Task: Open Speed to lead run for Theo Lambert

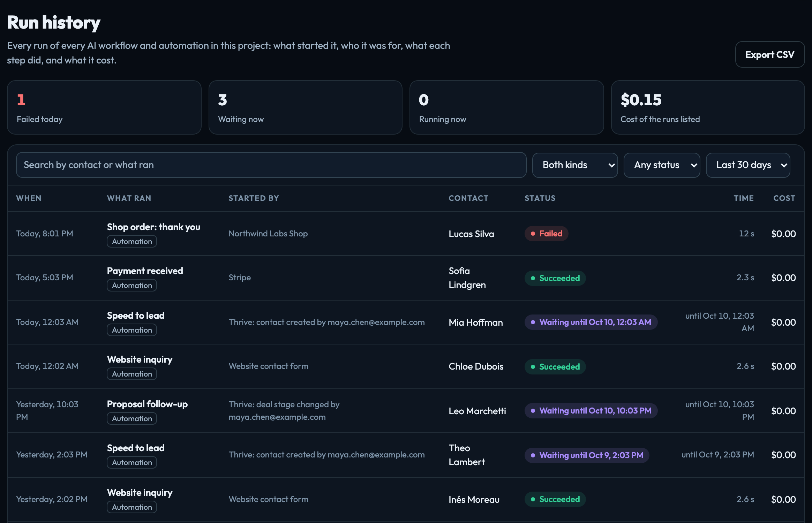Action: [x=136, y=448]
